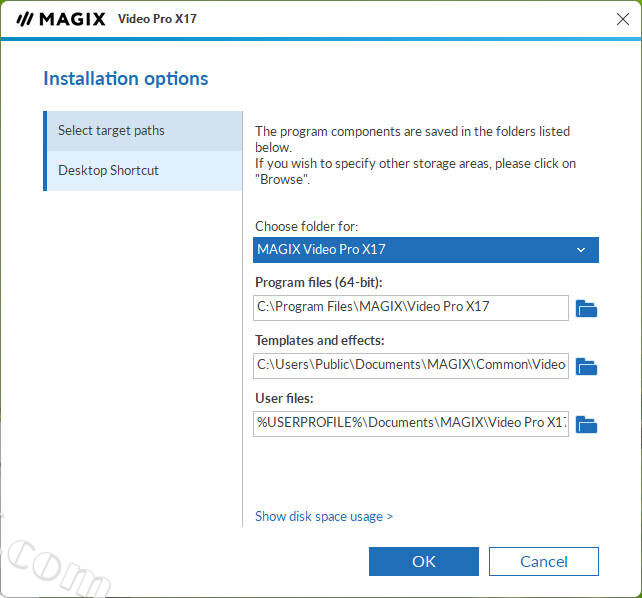
Task: Switch to the Desktop Shortcut tab
Action: click(x=143, y=170)
